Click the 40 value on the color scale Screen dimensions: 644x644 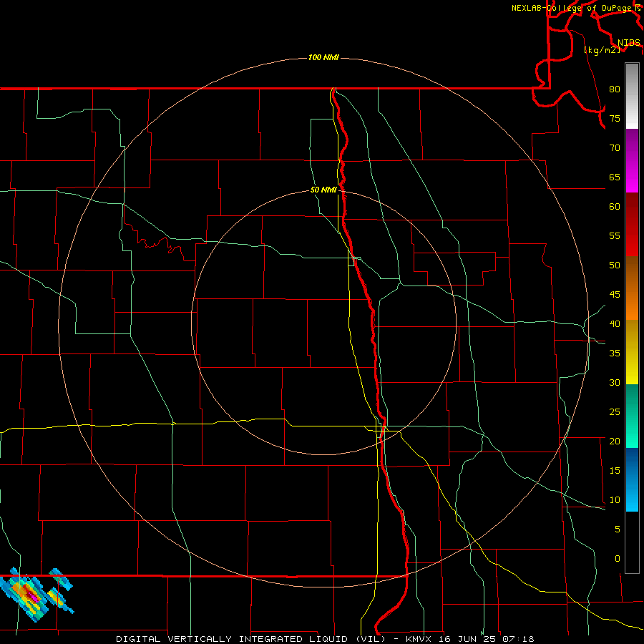(x=615, y=324)
